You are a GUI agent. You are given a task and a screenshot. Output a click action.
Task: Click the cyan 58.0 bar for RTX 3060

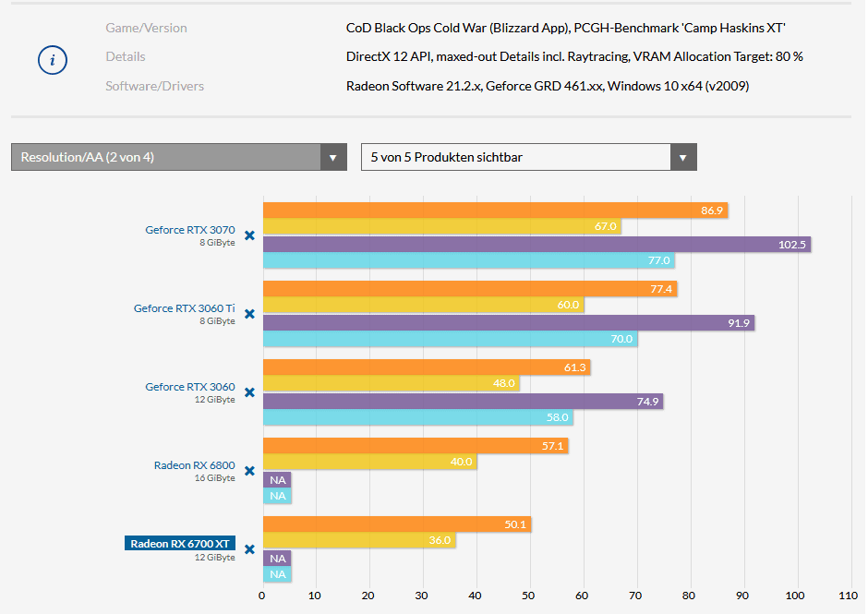[418, 418]
